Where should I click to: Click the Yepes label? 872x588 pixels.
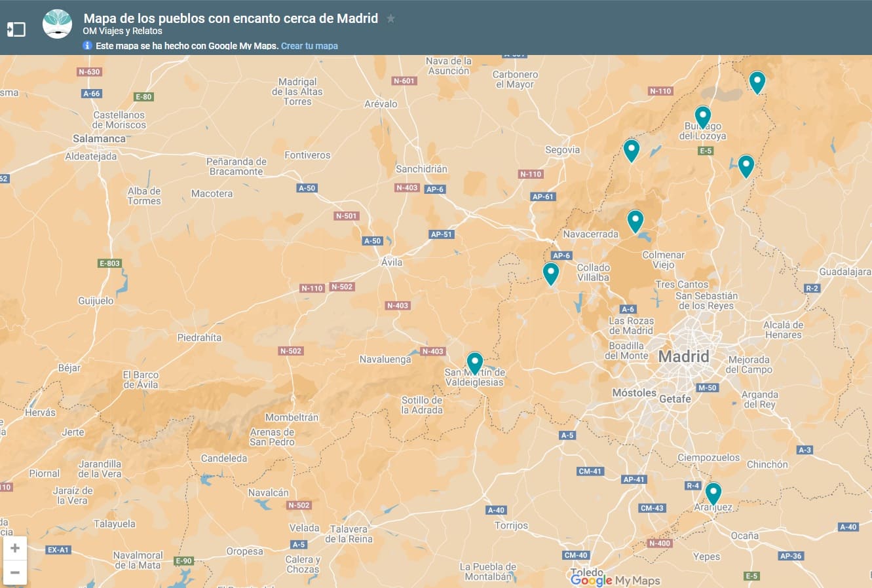click(x=706, y=557)
